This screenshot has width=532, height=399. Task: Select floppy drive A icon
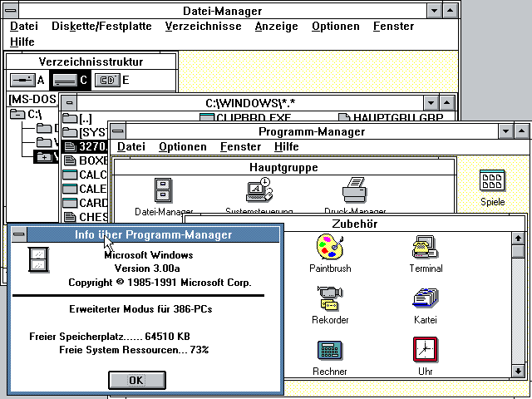22,81
